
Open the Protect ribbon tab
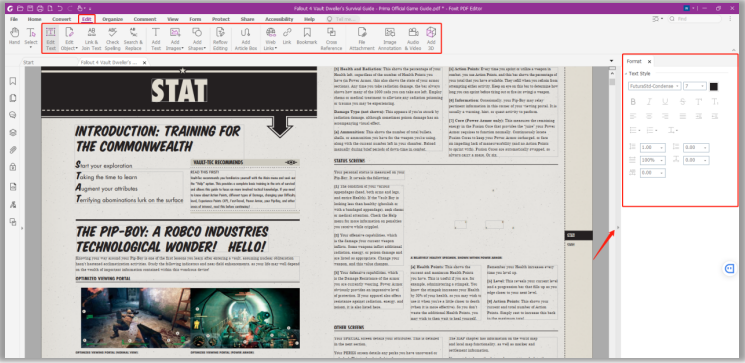220,19
